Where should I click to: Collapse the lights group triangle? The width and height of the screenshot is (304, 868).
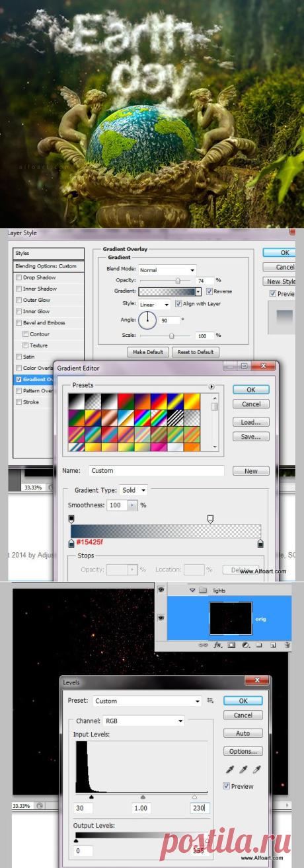pos(192,590)
